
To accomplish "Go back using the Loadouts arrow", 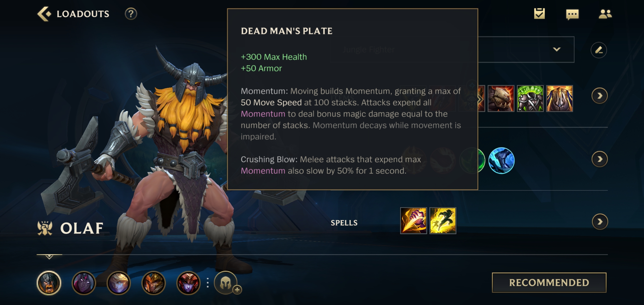I will tap(44, 14).
